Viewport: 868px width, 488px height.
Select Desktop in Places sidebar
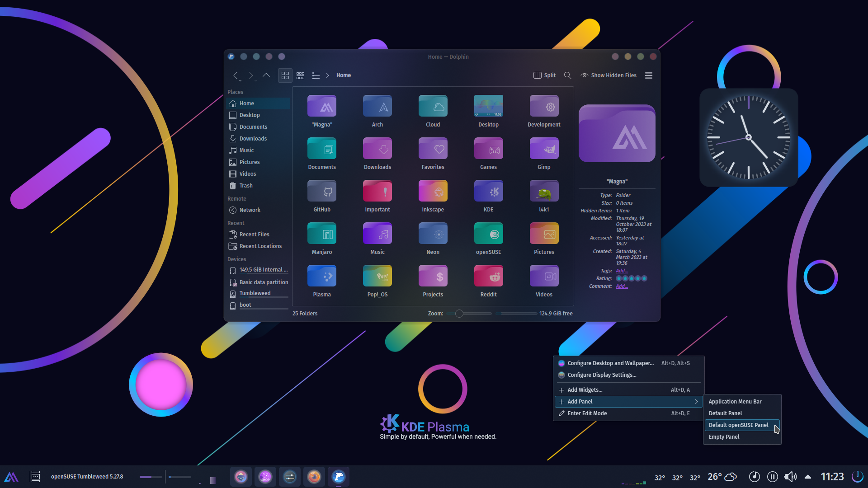[258, 115]
